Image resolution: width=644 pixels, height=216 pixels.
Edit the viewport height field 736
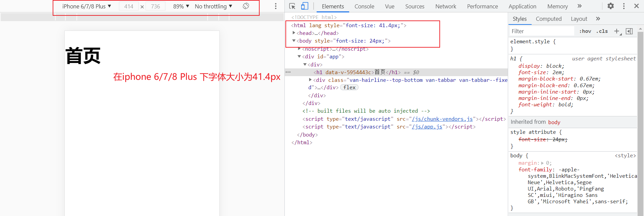click(x=156, y=6)
